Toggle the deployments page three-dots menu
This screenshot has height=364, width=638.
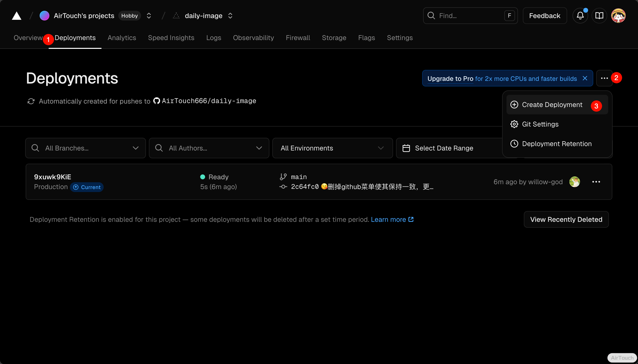point(604,78)
